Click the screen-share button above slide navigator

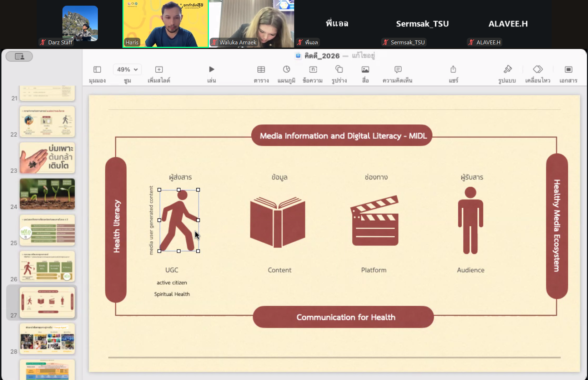(x=19, y=56)
